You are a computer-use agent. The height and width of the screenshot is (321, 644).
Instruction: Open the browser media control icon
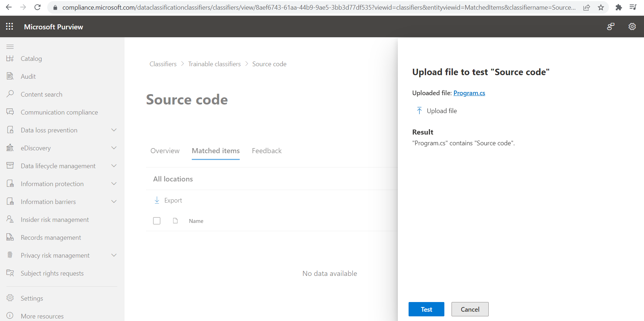633,7
